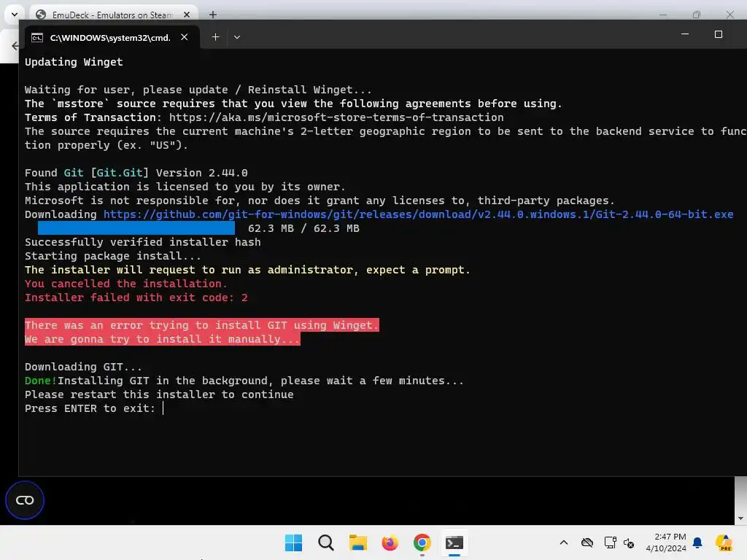The height and width of the screenshot is (560, 747).
Task: Close the C:\WINDOWS\system32\cmd tab
Action: click(185, 37)
